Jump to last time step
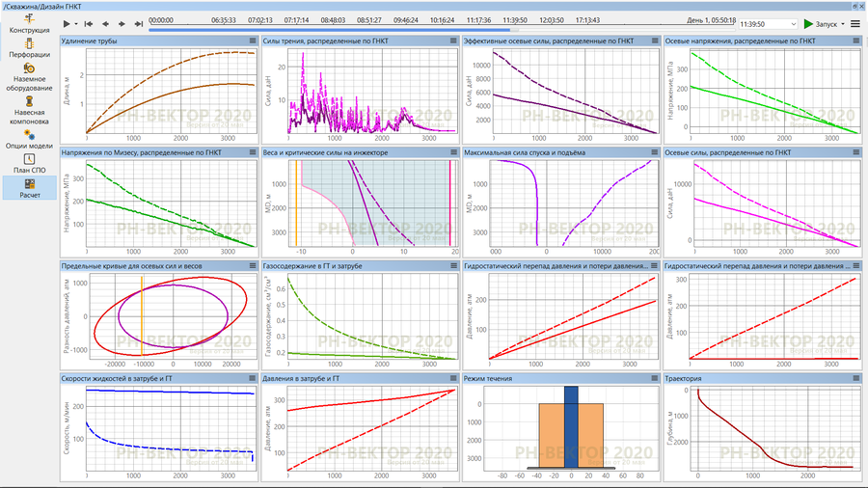 click(x=139, y=23)
